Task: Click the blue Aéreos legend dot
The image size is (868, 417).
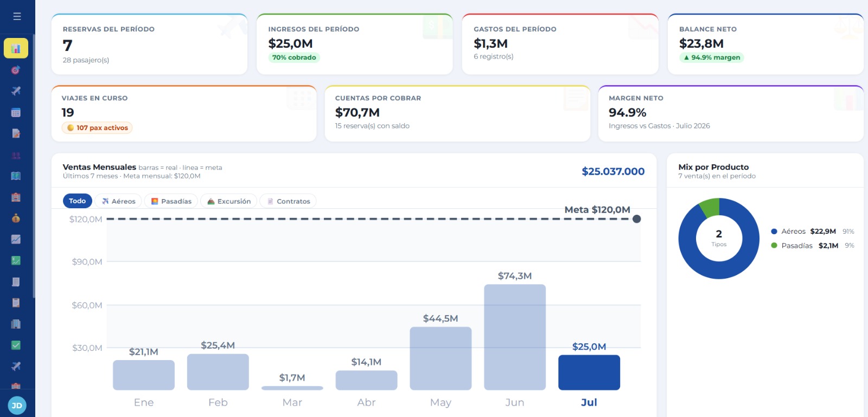Action: point(774,232)
